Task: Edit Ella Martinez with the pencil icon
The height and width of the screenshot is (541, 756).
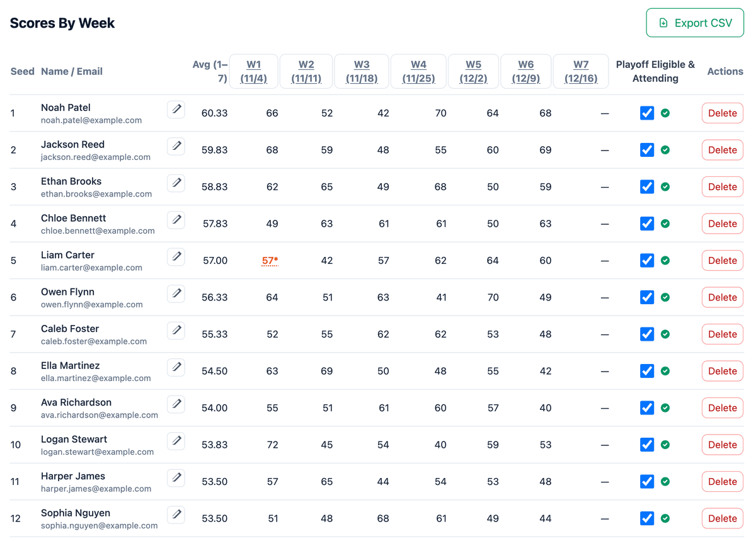Action: (176, 367)
